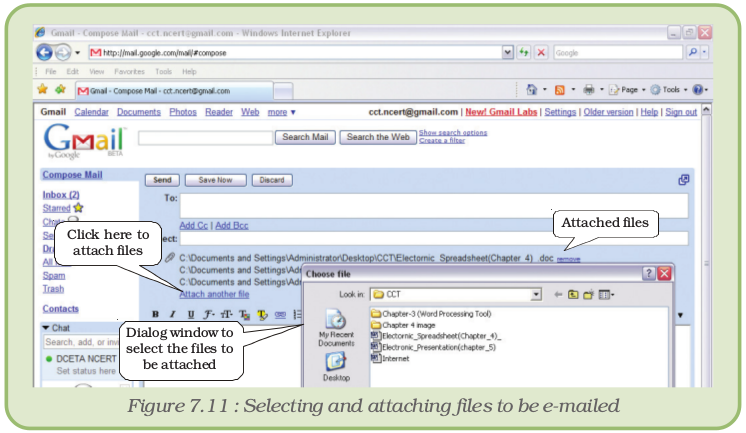Click the search magnifier icon in IE
This screenshot has height=433, width=746.
693,52
